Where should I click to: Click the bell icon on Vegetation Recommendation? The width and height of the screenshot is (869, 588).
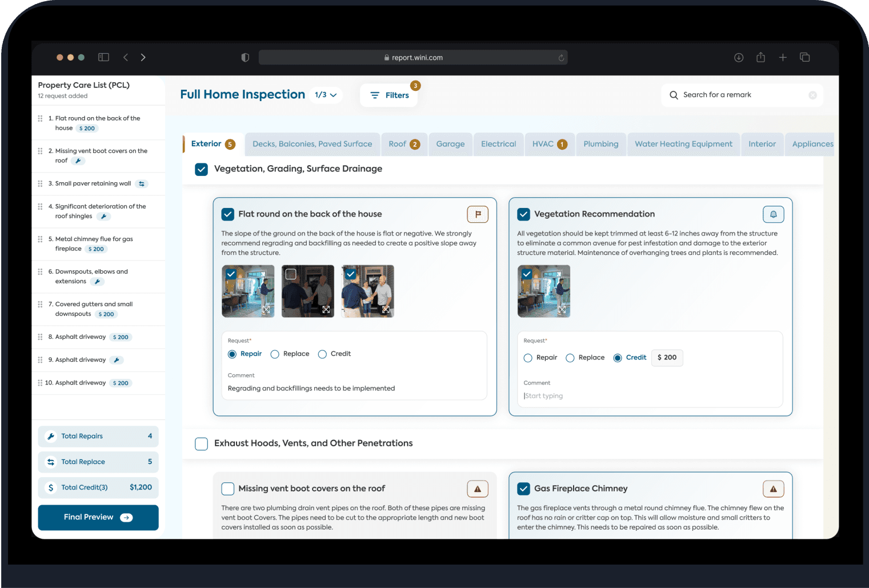coord(774,214)
